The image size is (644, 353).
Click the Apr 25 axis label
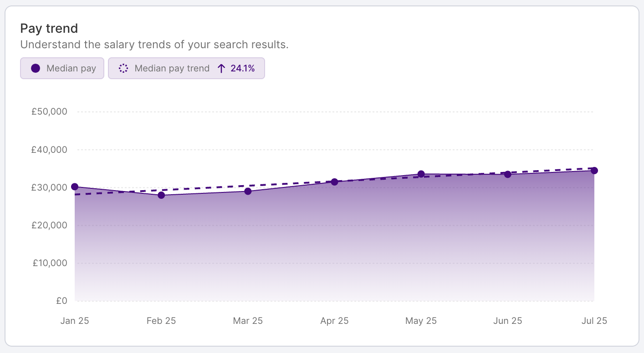334,321
